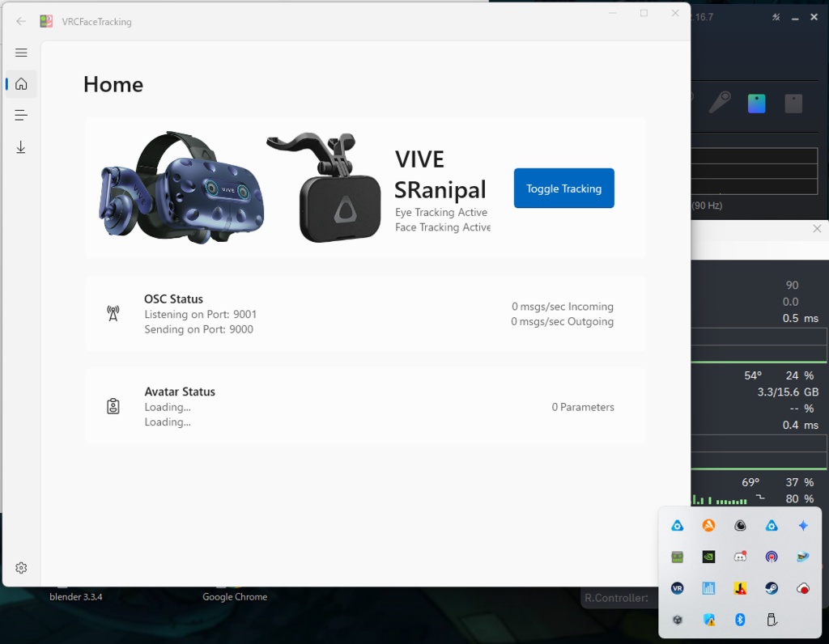The height and width of the screenshot is (644, 829).
Task: Open the output log page from the sidebar
Action: [x=21, y=115]
